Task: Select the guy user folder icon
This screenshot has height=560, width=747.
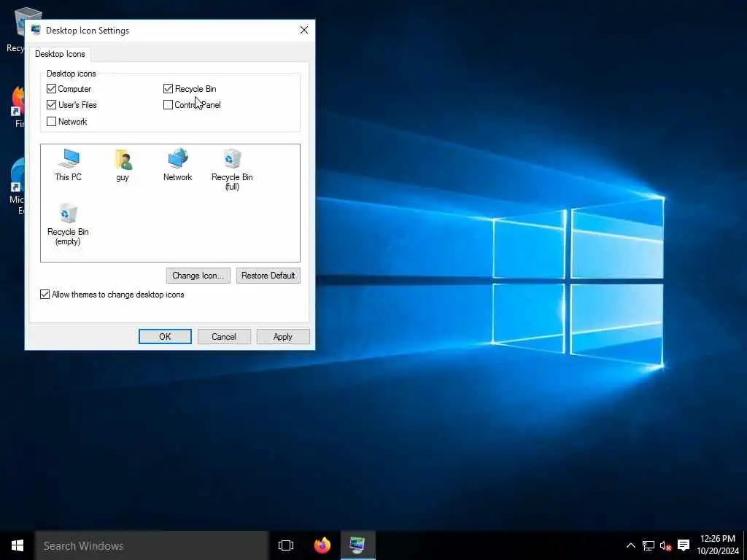Action: pos(123,165)
